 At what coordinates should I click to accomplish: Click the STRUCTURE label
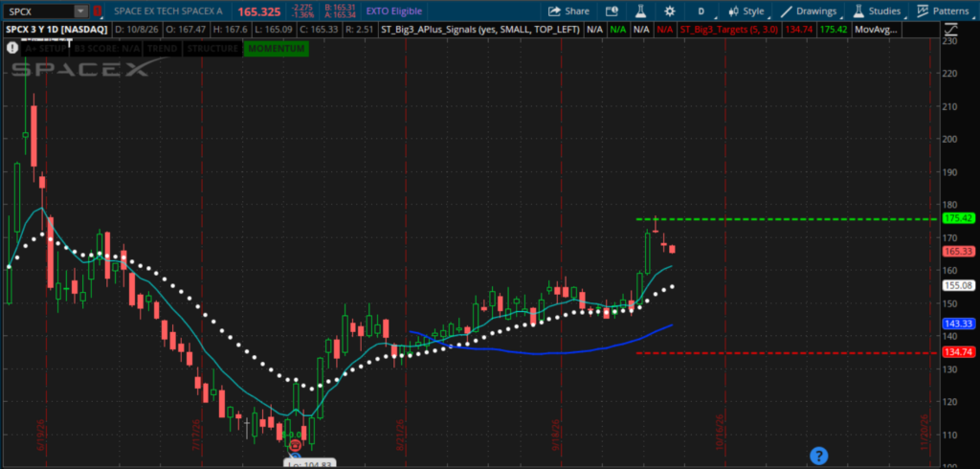[x=212, y=48]
